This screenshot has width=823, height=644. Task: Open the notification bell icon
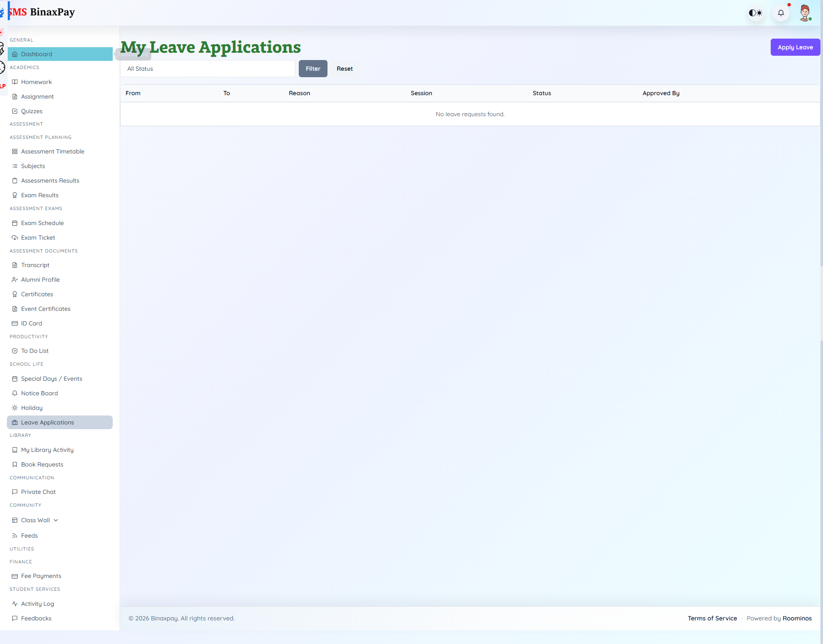(x=781, y=13)
